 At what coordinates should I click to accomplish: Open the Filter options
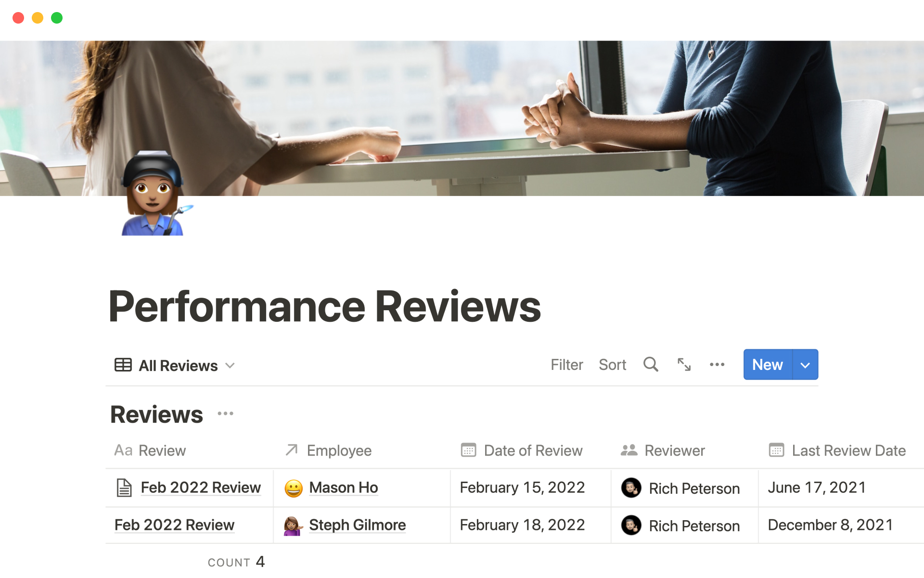pos(567,365)
